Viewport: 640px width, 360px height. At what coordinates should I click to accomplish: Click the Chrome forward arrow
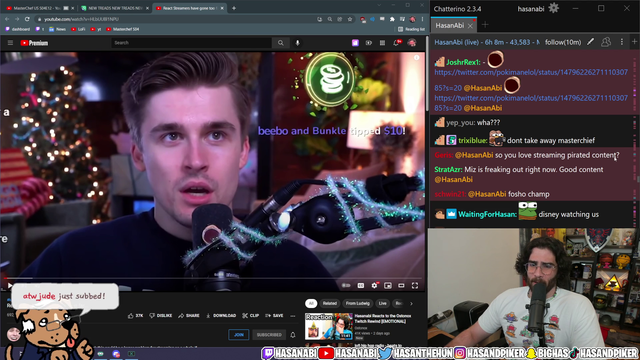coord(17,19)
